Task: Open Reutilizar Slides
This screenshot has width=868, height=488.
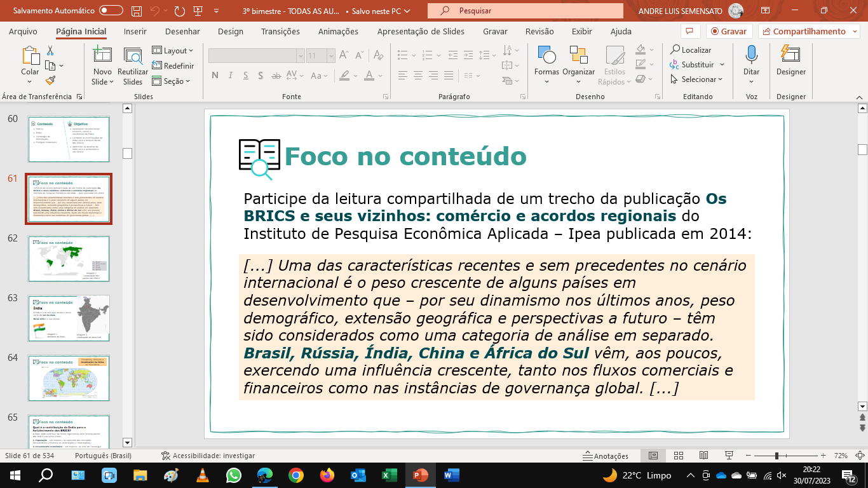Action: click(133, 66)
